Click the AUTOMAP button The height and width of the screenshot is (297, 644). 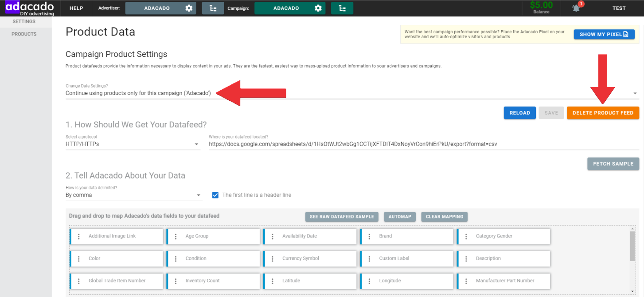point(400,217)
